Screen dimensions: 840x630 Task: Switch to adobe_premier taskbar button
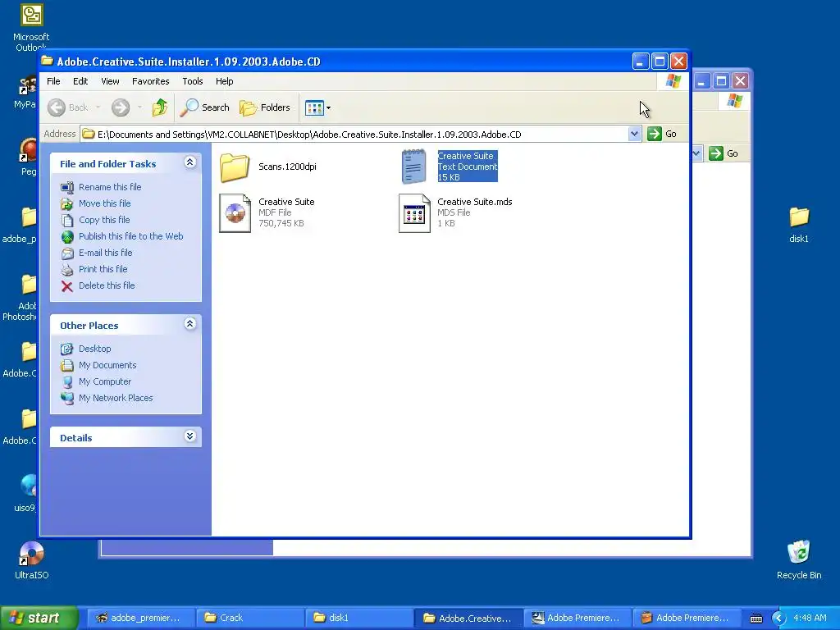click(x=140, y=619)
